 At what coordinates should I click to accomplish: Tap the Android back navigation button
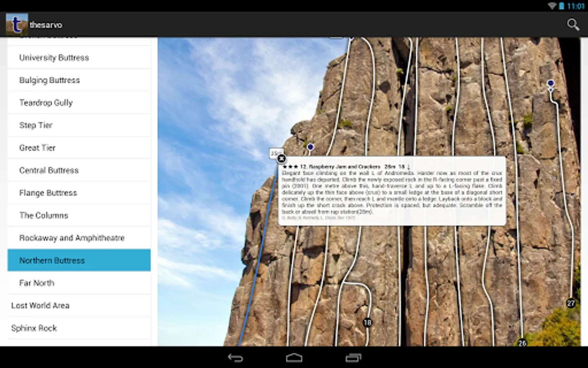(x=235, y=358)
